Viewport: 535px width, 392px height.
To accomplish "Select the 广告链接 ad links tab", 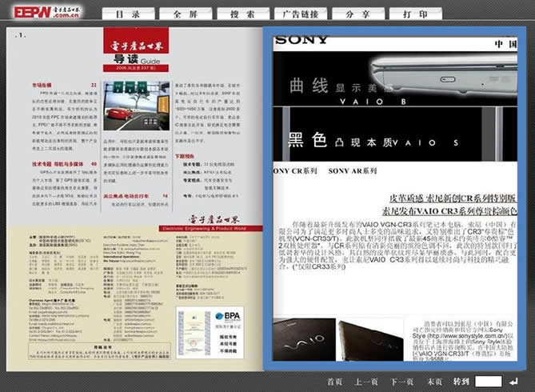I will pos(299,14).
